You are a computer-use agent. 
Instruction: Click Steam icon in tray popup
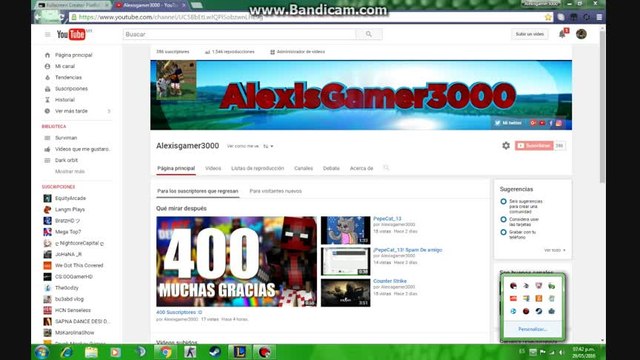539,311
